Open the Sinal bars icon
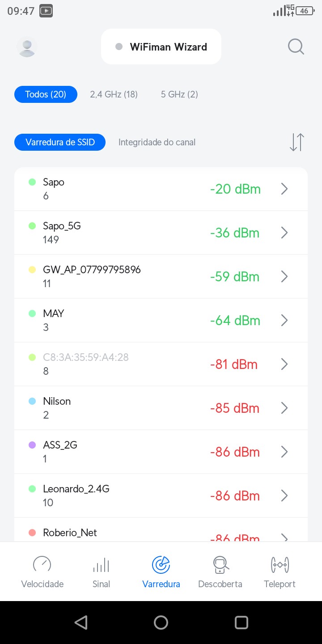322x644 pixels. point(101,565)
